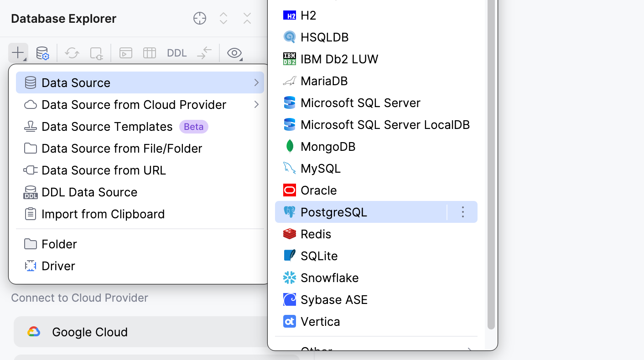Viewport: 644px width, 360px height.
Task: Click the dashed Driver icon
Action: [31, 266]
